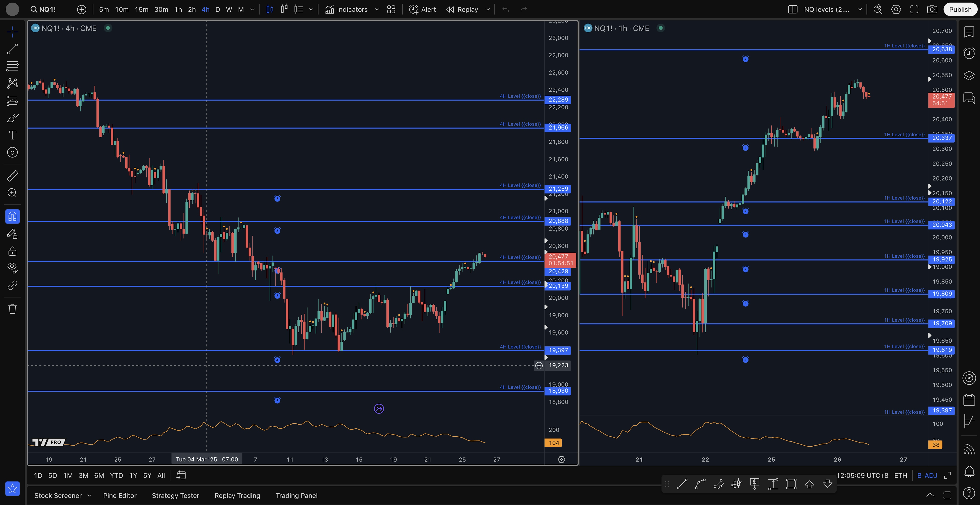Expand the timeframe intervals dropdown arrow
This screenshot has height=505, width=980.
point(252,9)
